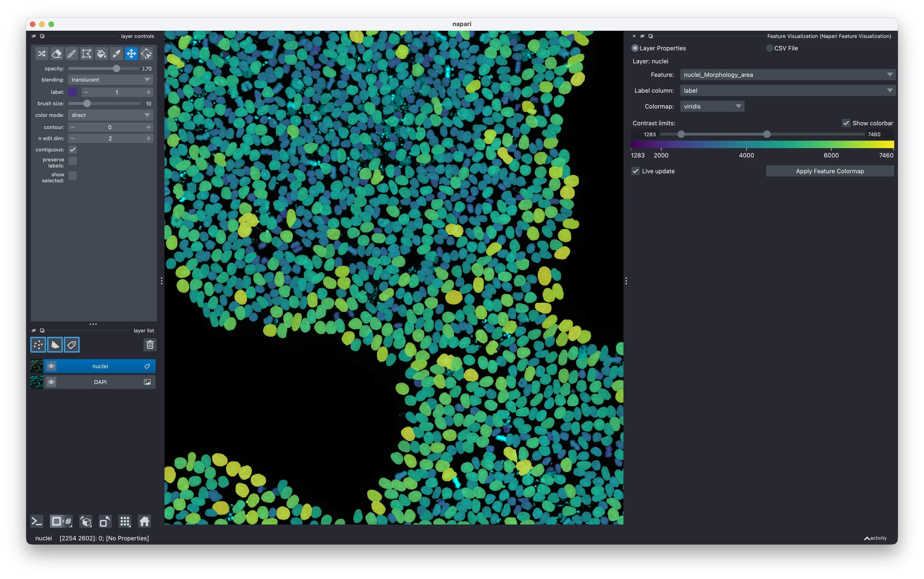
Task: Select the nuclei layer row
Action: click(x=100, y=366)
